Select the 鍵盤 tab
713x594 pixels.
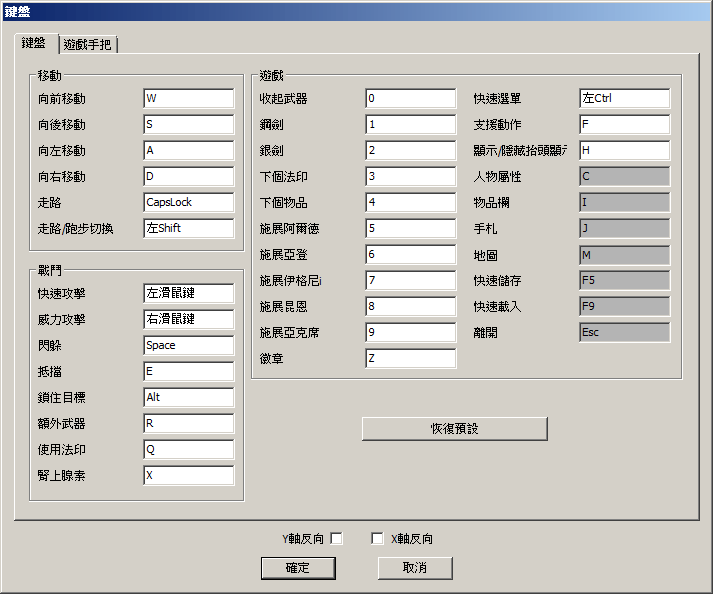point(35,44)
